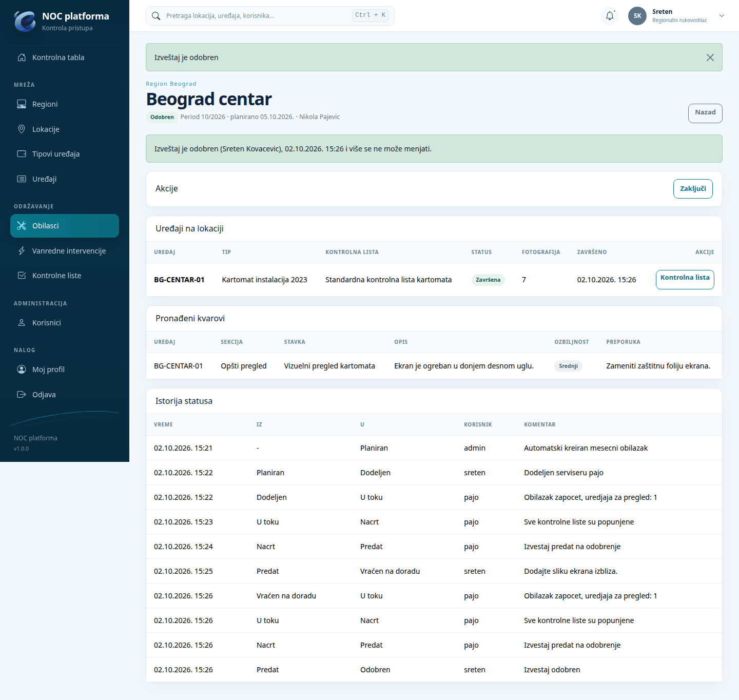Follow the Region Beograd breadcrumb link

click(171, 84)
